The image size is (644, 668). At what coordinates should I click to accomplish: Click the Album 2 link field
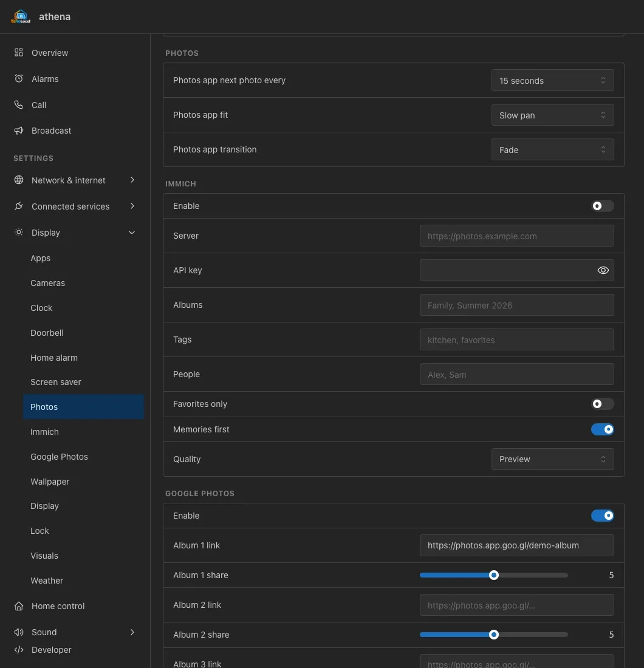(516, 605)
